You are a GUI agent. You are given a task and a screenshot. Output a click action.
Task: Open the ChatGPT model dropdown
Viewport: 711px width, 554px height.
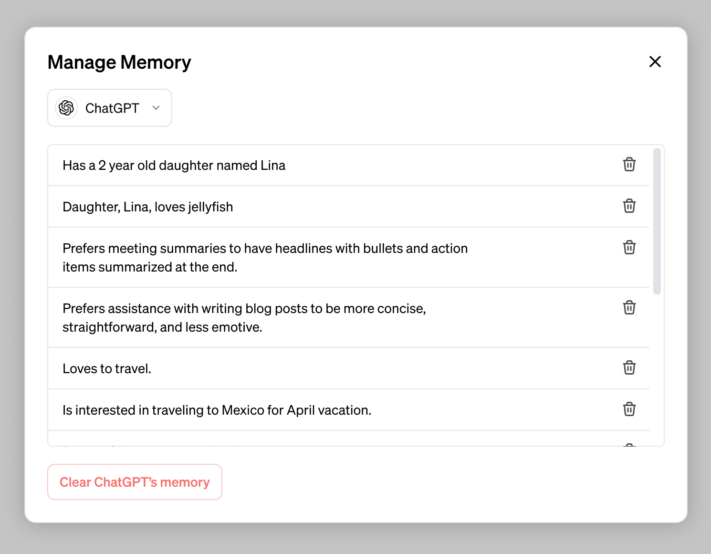110,108
